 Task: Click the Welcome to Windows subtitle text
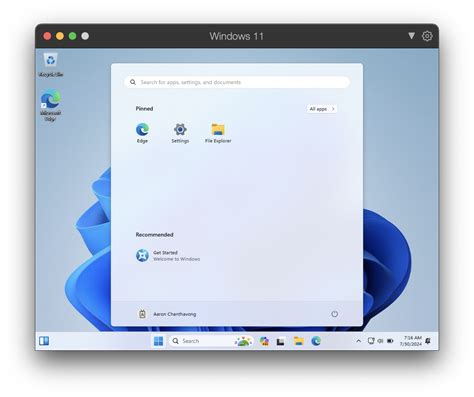177,259
